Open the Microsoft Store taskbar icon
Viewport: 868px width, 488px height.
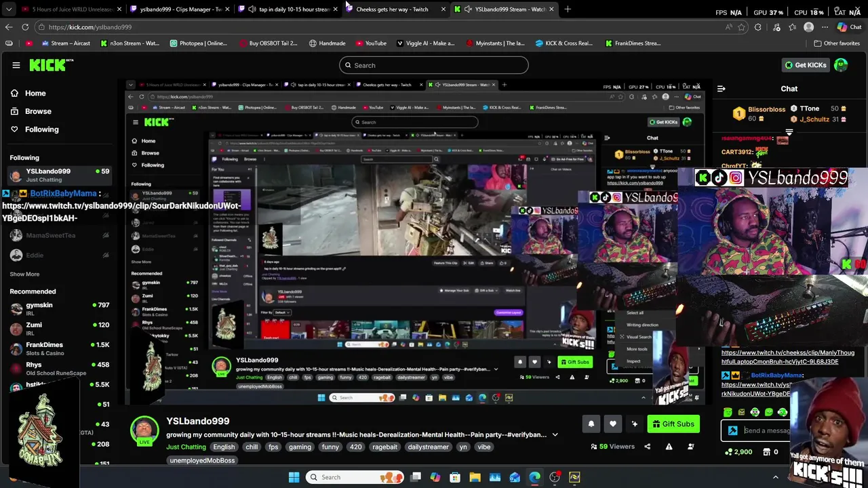point(455,477)
